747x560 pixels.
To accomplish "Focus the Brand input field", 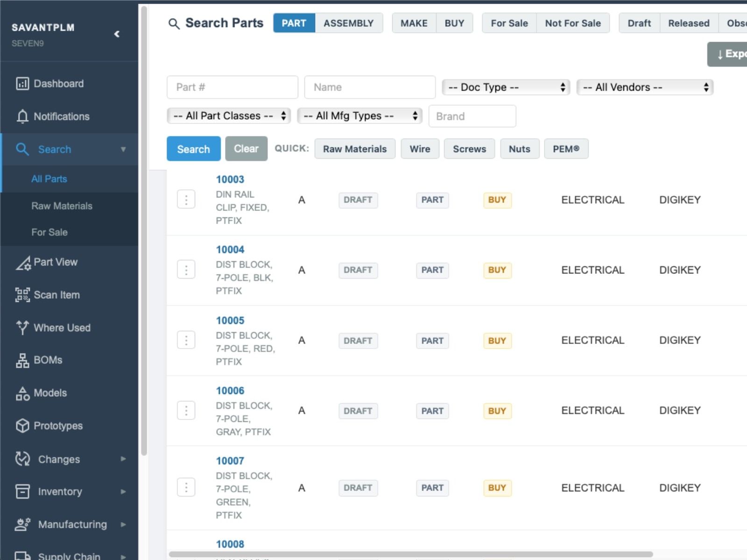I will click(472, 116).
